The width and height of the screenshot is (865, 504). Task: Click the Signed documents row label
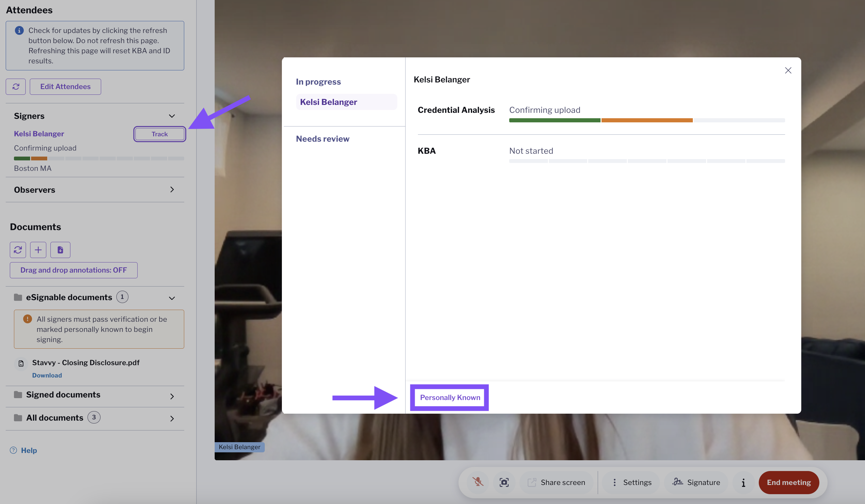click(63, 395)
